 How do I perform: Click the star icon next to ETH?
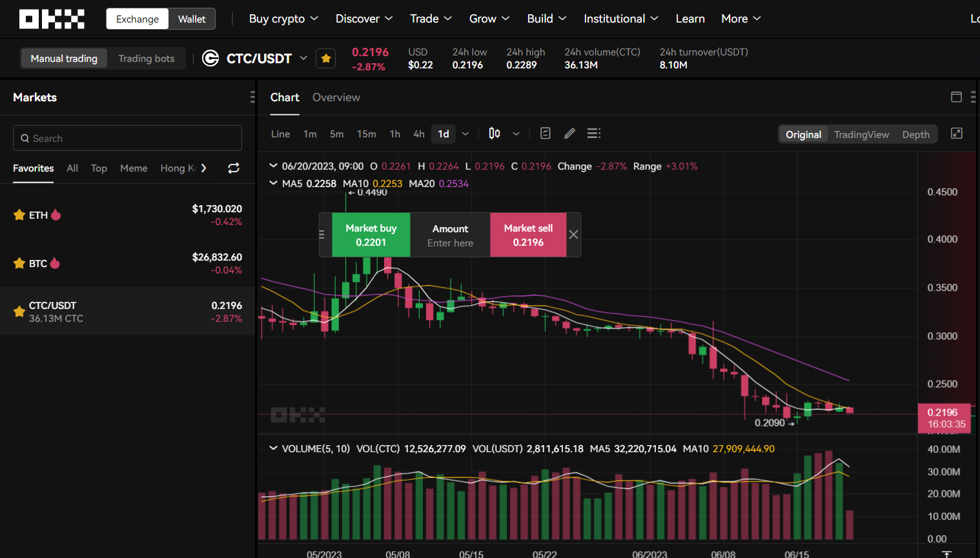pyautogui.click(x=19, y=215)
